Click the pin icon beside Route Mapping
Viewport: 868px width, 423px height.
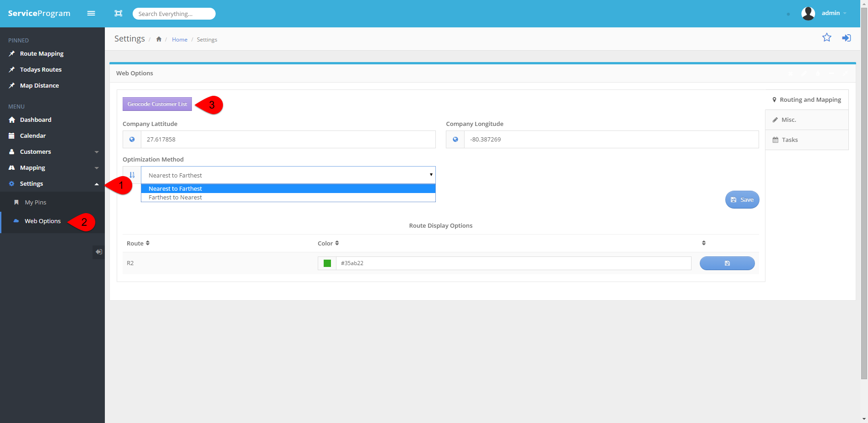[12, 54]
